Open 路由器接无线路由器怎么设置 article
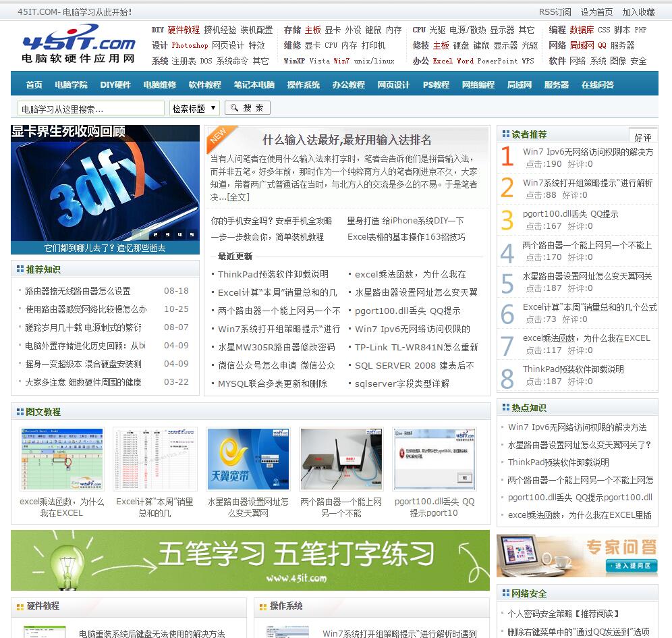 click(78, 291)
